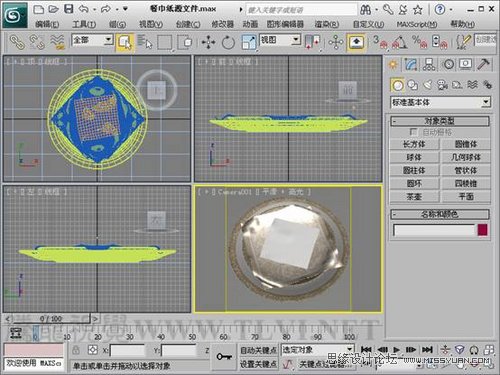Toggle the Angle Snap button

coord(400,42)
